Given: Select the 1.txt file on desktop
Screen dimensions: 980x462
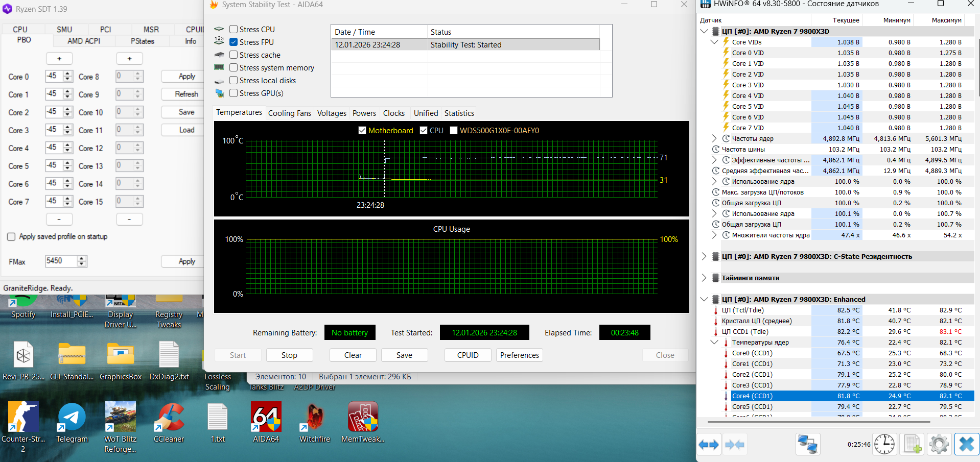Looking at the screenshot, I should tap(218, 422).
